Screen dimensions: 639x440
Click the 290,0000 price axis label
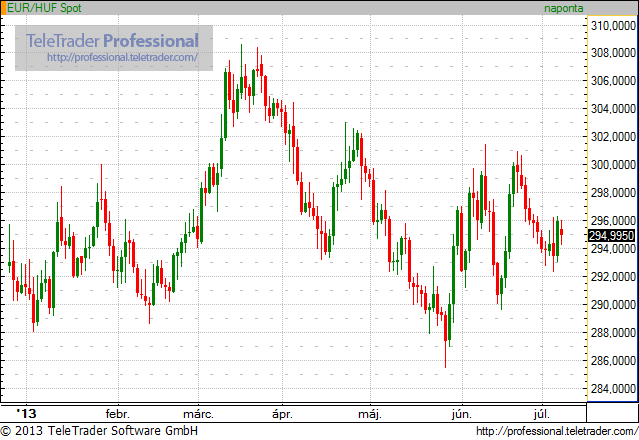coord(613,305)
